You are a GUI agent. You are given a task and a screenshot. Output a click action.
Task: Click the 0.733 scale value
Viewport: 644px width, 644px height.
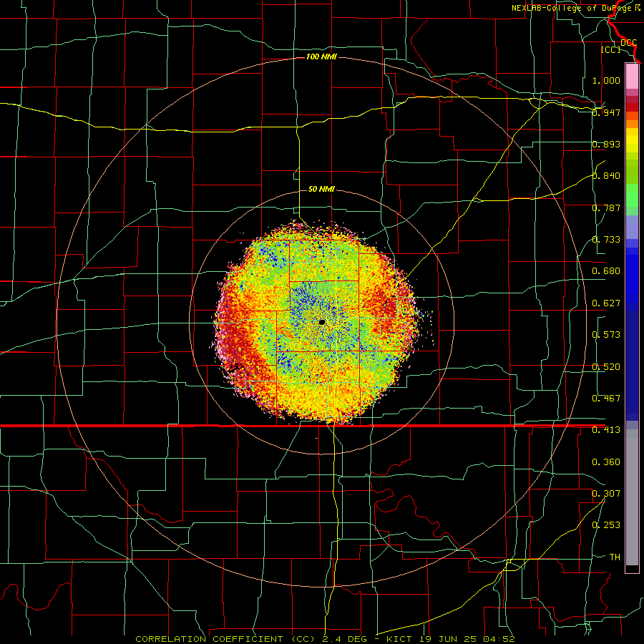606,240
